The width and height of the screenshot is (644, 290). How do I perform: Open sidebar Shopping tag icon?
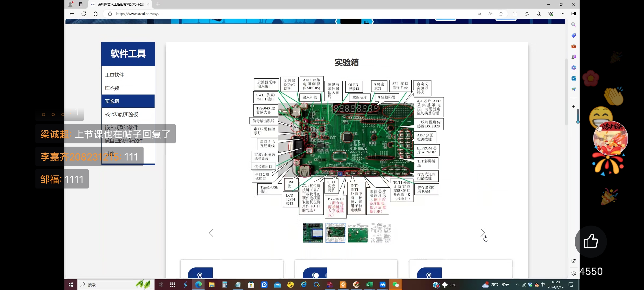coord(573,35)
